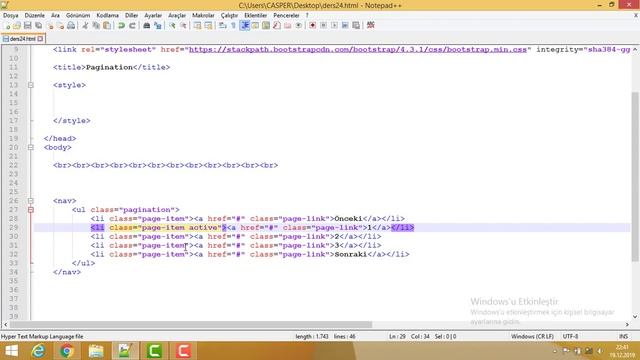
Task: Open the Kodlama menu
Action: [x=107, y=16]
